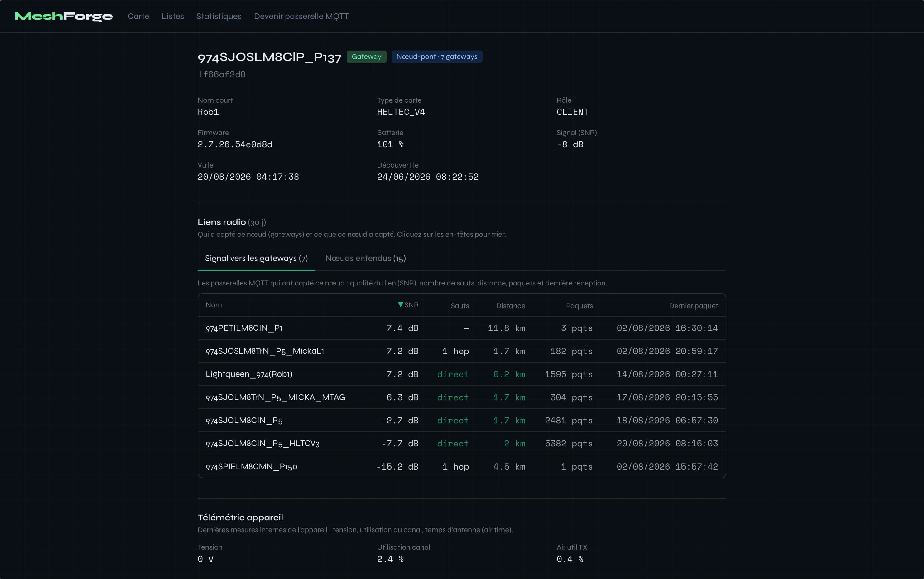
Task: Click node title 974SJOSLM8ClP_P137
Action: [269, 57]
